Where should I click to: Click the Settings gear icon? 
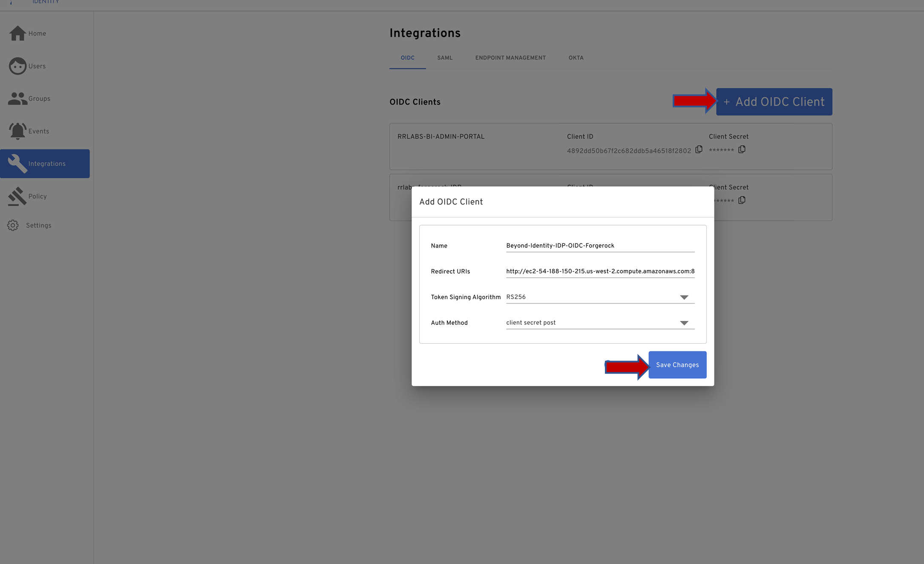coord(13,225)
